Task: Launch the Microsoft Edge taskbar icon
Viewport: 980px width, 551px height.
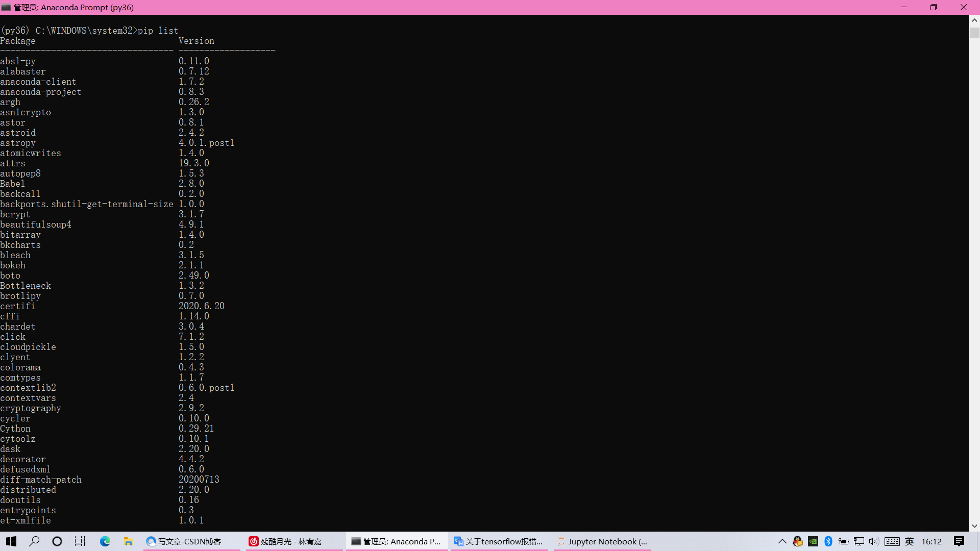Action: click(105, 541)
